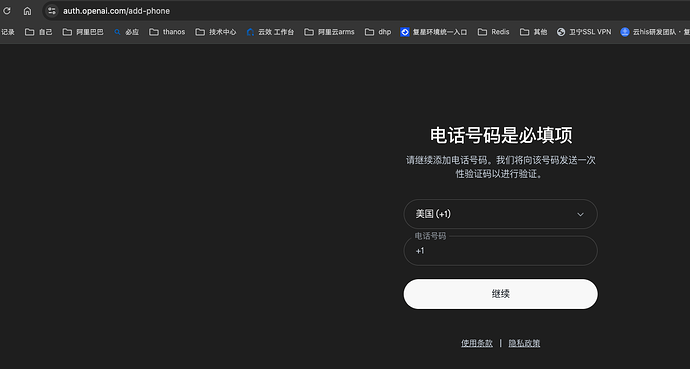Open the 自己 bookmark folder
The width and height of the screenshot is (690, 369).
[38, 32]
